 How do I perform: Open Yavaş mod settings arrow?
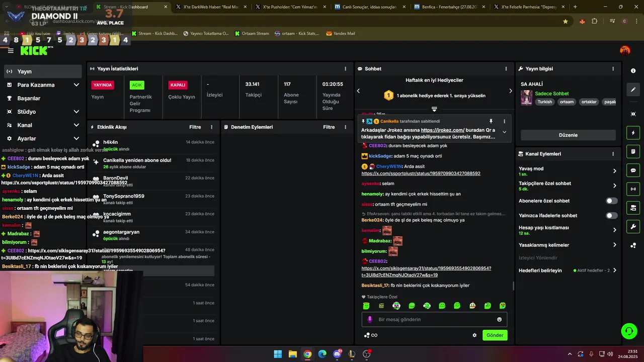click(614, 171)
